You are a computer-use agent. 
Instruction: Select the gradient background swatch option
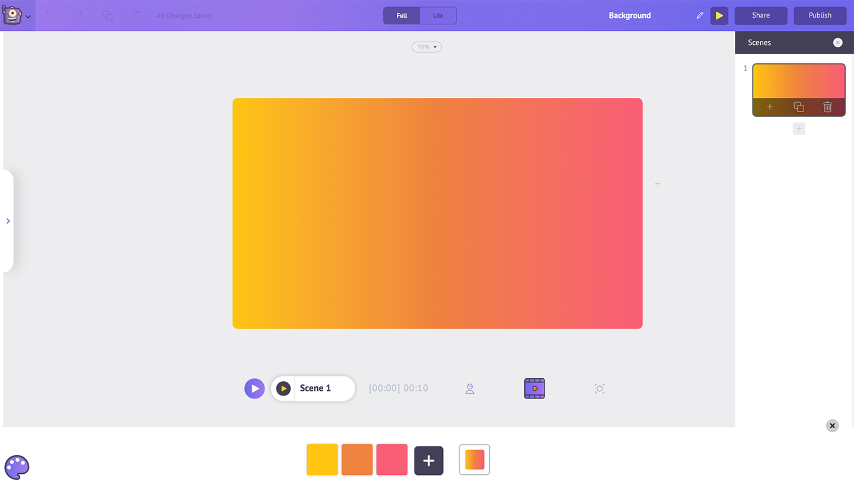474,460
